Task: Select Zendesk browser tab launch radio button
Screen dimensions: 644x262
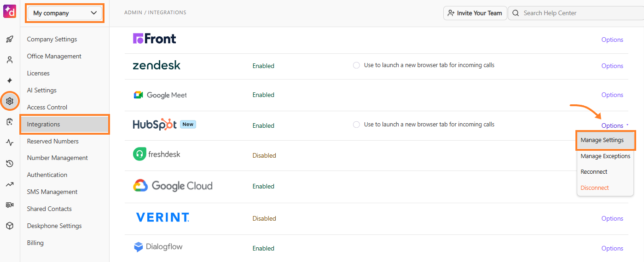Action: tap(356, 65)
